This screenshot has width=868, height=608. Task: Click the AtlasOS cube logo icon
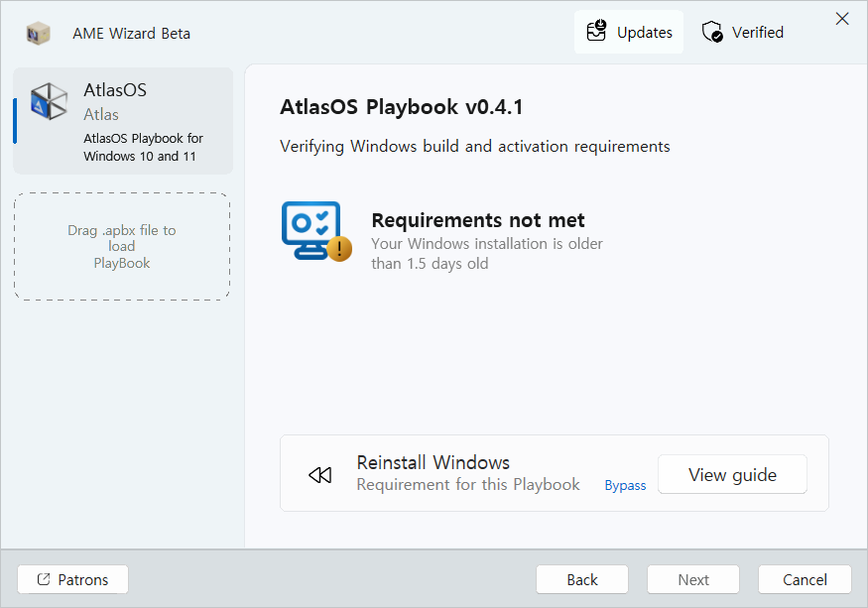[49, 102]
